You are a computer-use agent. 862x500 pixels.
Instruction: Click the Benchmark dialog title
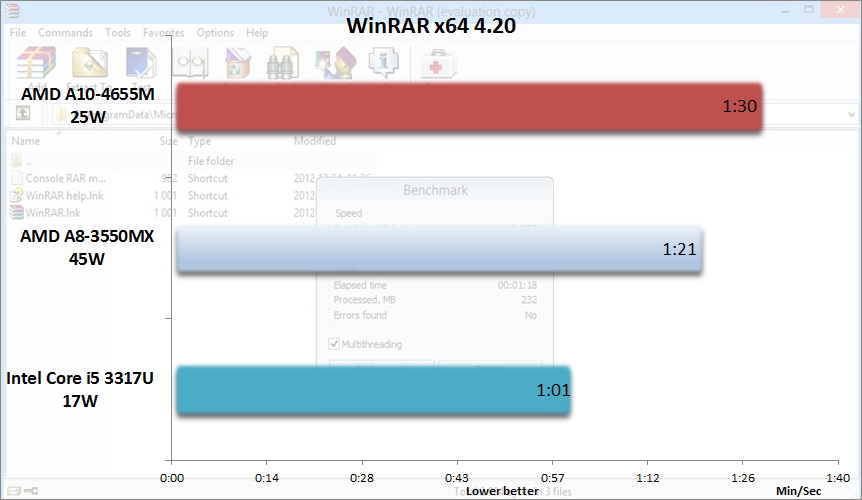click(x=435, y=190)
